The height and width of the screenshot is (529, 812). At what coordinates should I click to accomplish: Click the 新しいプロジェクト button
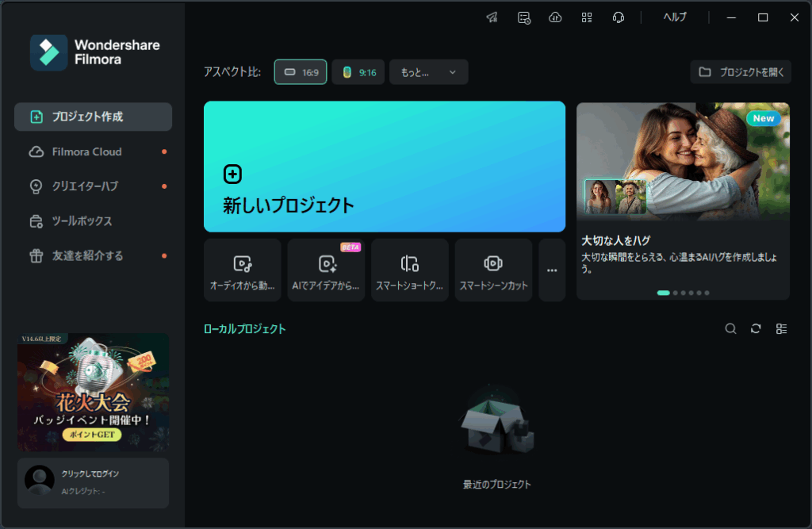[384, 167]
